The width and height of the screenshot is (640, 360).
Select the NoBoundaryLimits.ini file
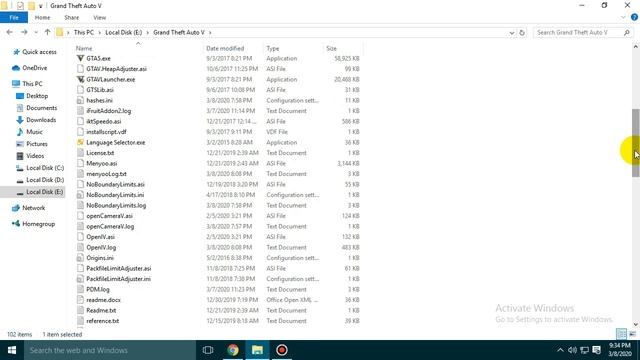pyautogui.click(x=115, y=195)
